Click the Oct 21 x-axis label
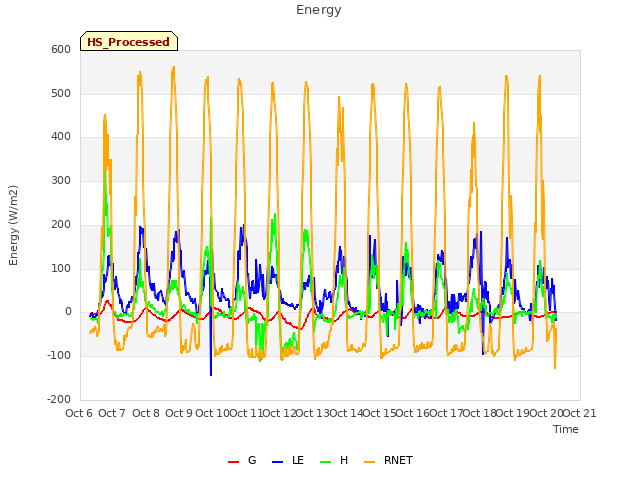The width and height of the screenshot is (640, 480). pyautogui.click(x=580, y=413)
